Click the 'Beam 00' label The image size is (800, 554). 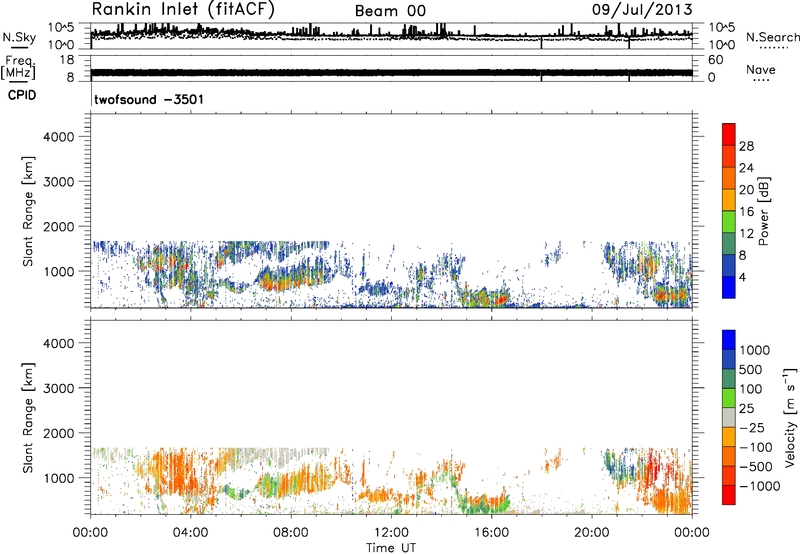coord(390,11)
